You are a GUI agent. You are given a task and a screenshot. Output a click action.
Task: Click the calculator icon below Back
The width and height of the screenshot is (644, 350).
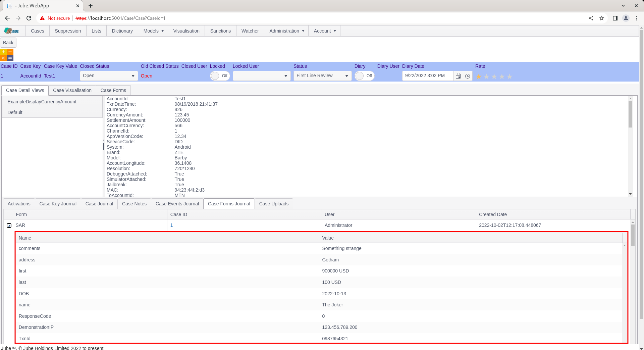point(7,55)
